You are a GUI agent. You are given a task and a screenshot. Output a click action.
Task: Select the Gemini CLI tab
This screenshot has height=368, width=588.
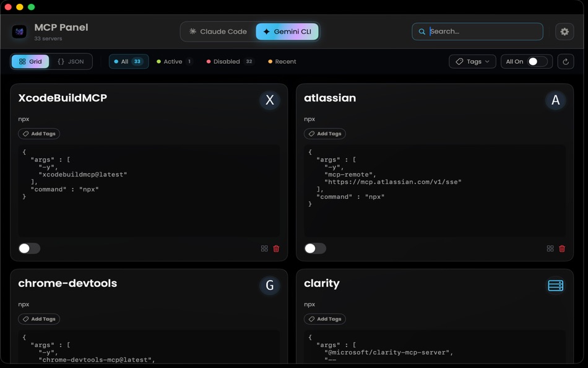[287, 32]
